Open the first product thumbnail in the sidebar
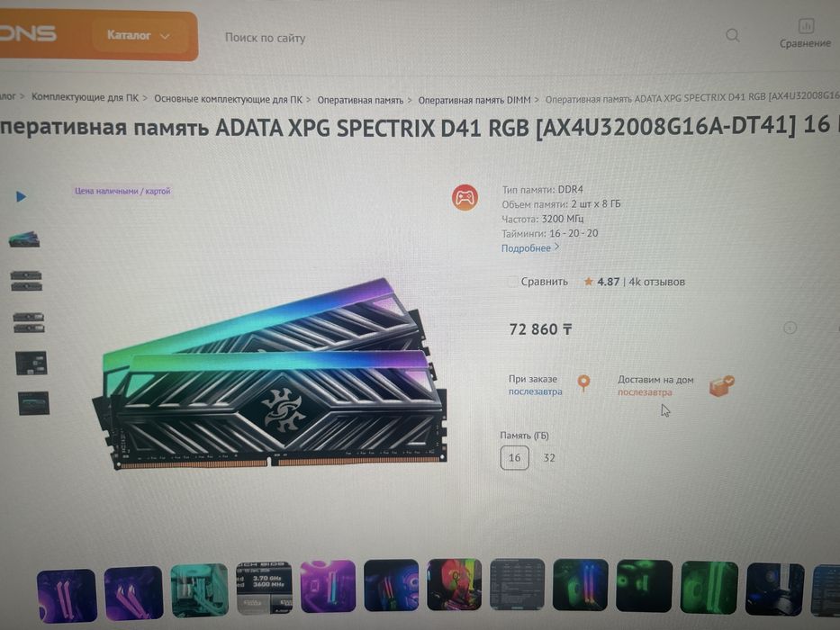The width and height of the screenshot is (840, 630). tap(24, 239)
